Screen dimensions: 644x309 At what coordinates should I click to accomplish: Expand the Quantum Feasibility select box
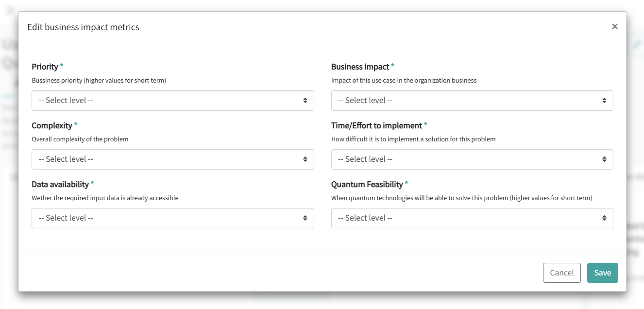tap(472, 218)
